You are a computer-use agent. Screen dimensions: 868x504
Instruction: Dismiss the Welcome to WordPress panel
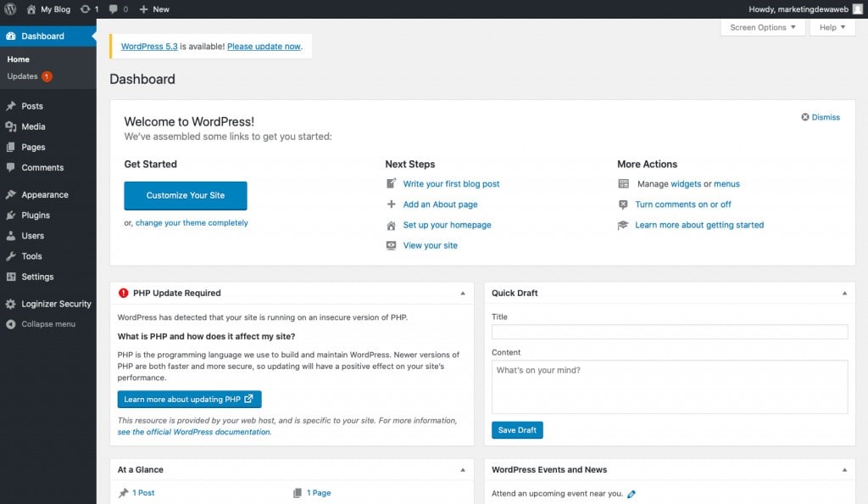820,117
